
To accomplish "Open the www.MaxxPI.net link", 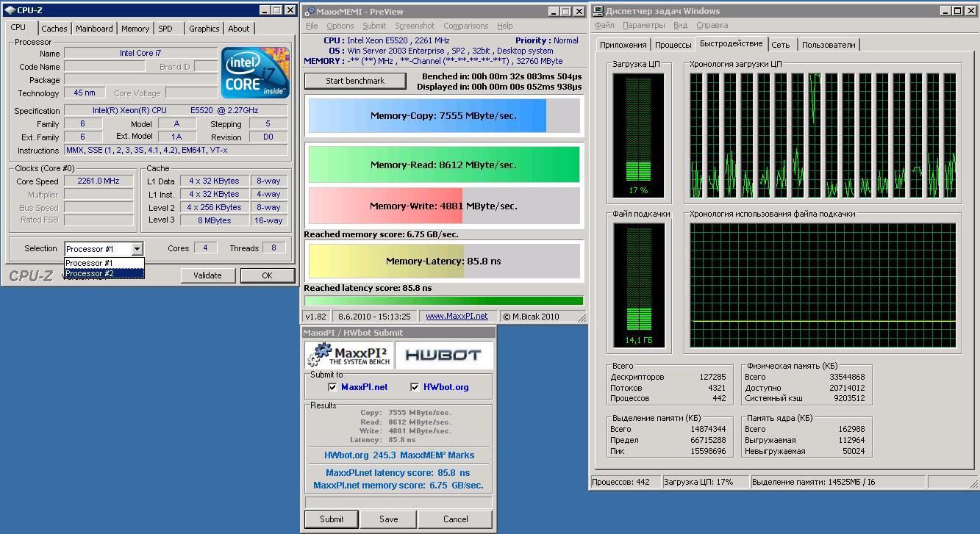I will tap(457, 317).
